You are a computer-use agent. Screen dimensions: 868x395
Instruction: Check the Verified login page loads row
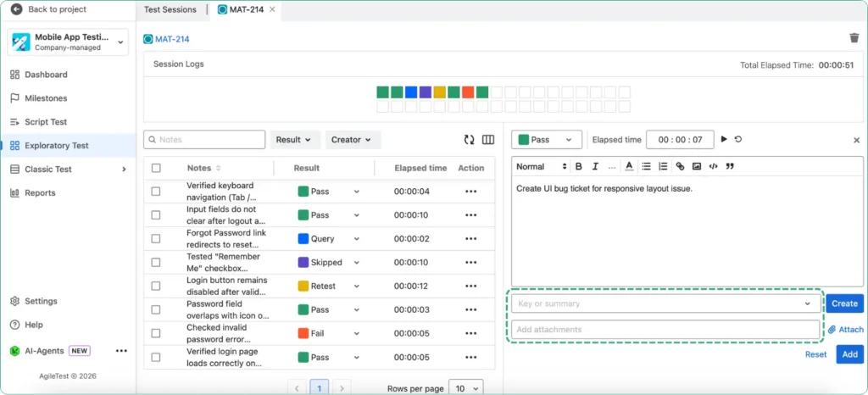point(156,358)
